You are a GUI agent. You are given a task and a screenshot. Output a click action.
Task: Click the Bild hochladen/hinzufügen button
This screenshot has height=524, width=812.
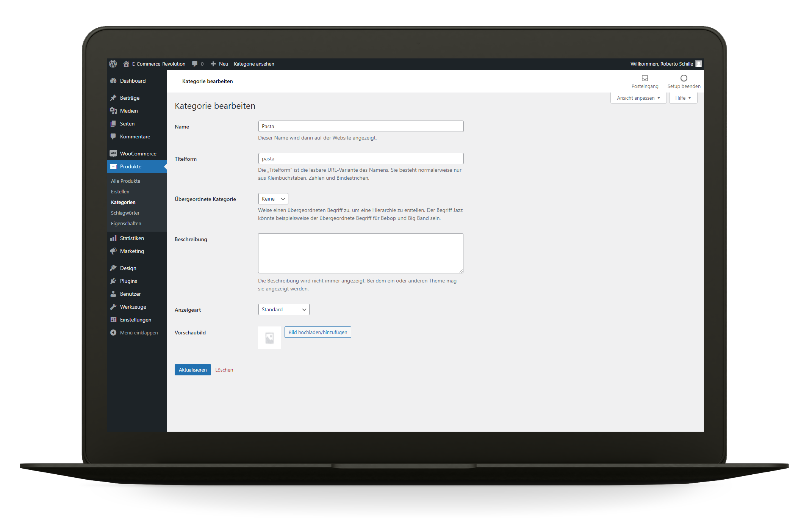click(318, 332)
